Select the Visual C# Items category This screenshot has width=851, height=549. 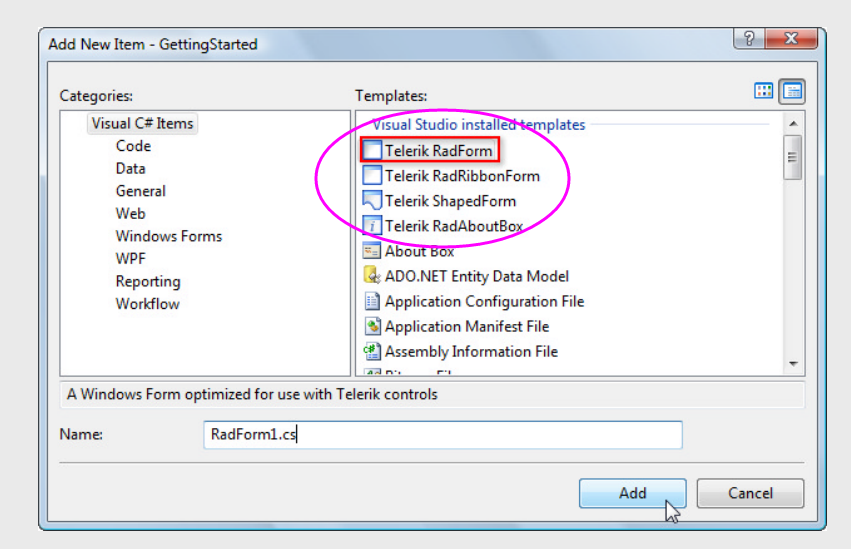point(142,124)
